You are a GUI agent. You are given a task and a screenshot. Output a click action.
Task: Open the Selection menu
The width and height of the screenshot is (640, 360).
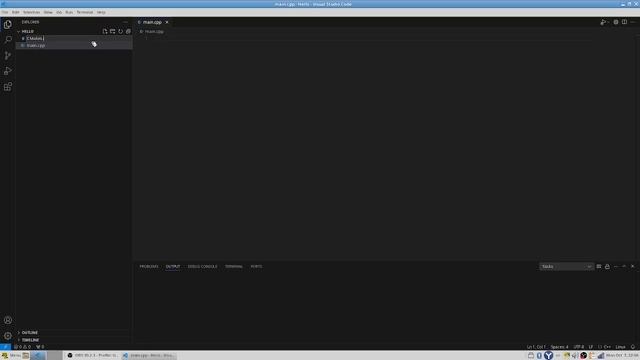(x=31, y=12)
